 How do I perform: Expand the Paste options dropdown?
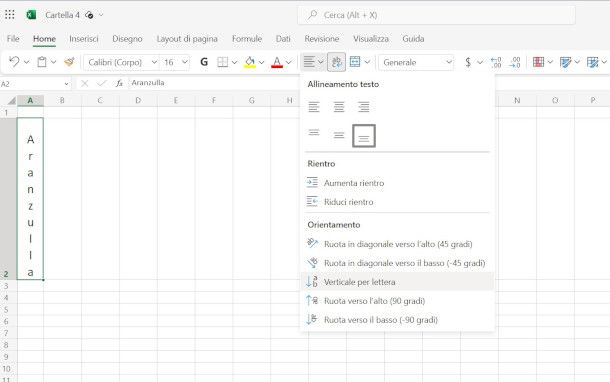54,62
